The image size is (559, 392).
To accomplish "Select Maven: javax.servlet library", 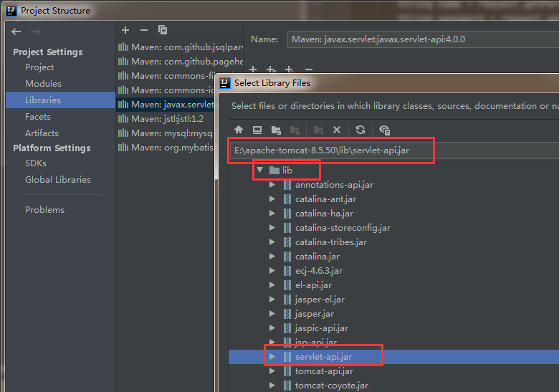I will (166, 105).
